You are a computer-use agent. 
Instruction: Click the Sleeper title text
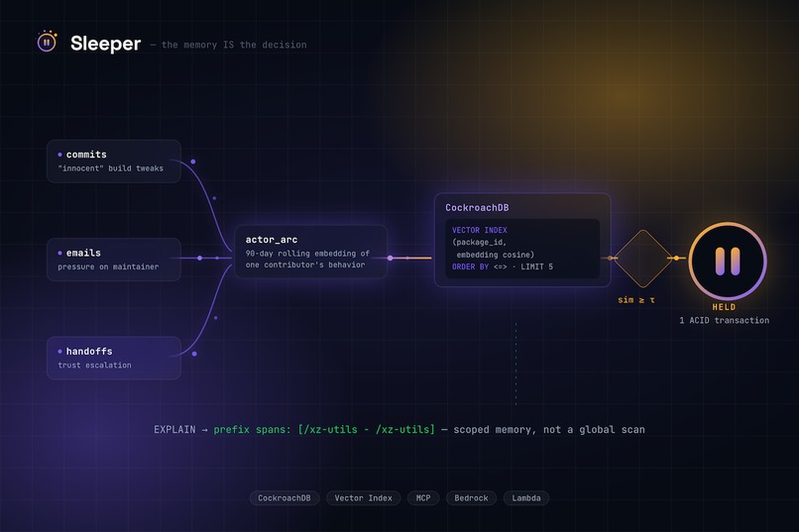coord(105,44)
